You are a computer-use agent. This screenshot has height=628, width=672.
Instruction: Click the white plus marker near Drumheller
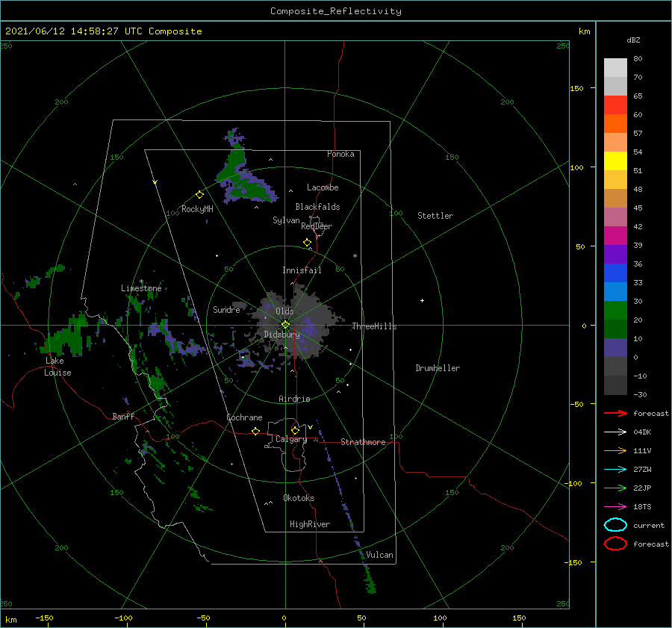click(x=422, y=300)
